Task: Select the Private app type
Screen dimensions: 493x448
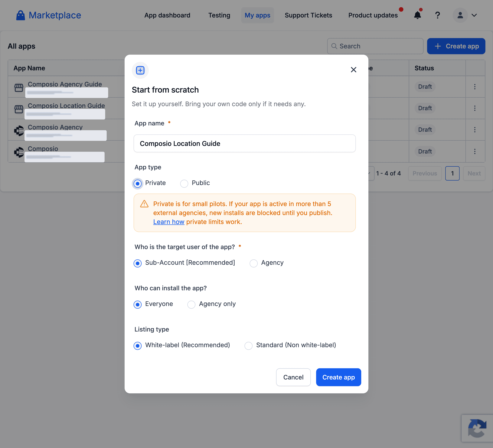Action: tap(138, 183)
